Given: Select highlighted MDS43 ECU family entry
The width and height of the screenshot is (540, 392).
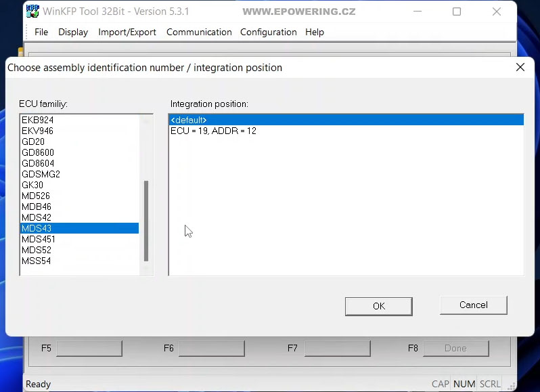Looking at the screenshot, I should [x=80, y=228].
